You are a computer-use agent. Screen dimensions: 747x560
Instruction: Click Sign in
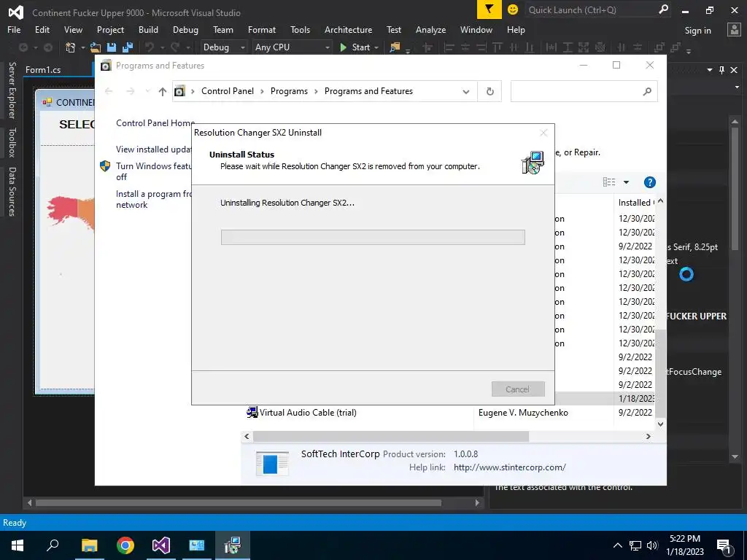pos(697,31)
